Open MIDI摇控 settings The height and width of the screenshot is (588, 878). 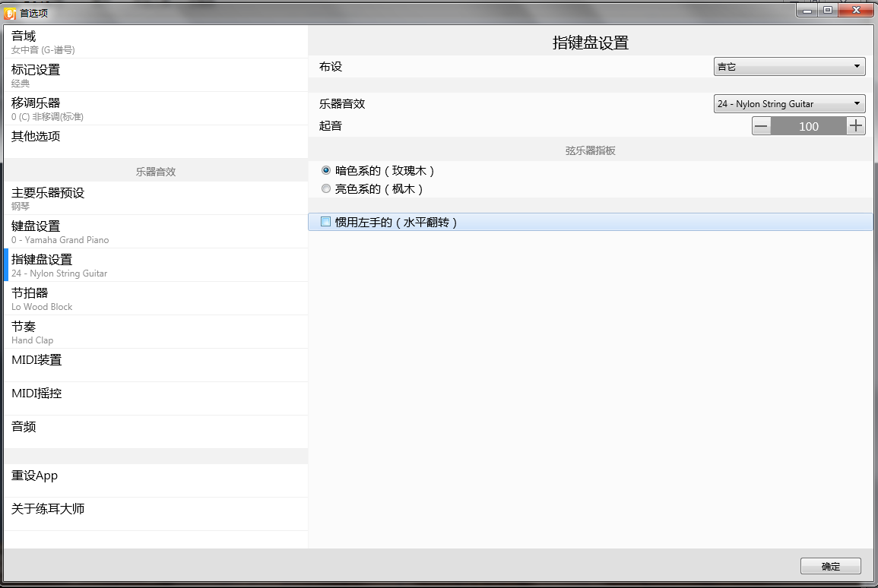156,399
